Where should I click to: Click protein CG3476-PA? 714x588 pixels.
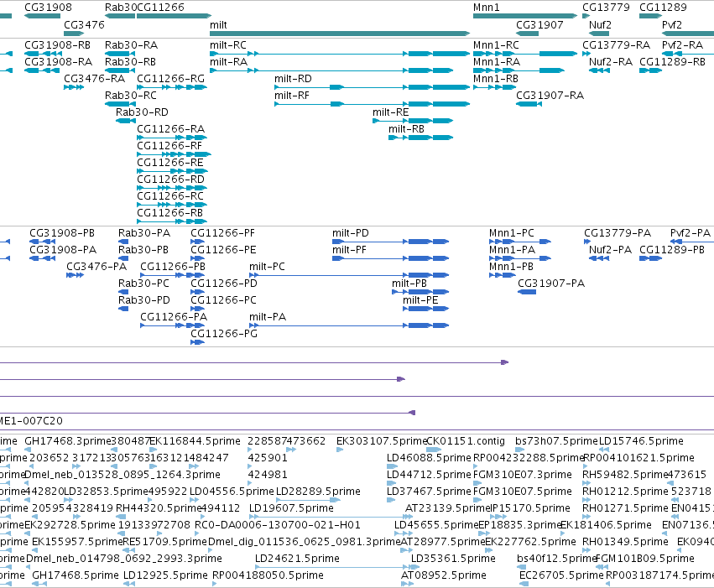[x=76, y=275]
